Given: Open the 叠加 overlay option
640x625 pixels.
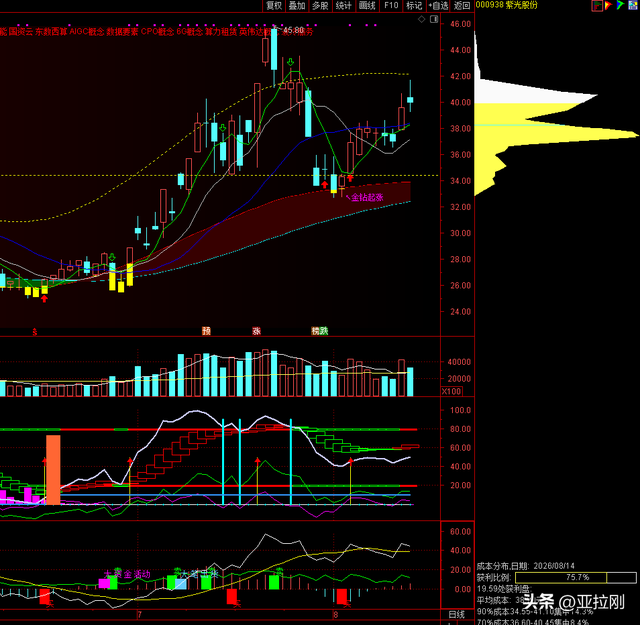Looking at the screenshot, I should tap(297, 5).
